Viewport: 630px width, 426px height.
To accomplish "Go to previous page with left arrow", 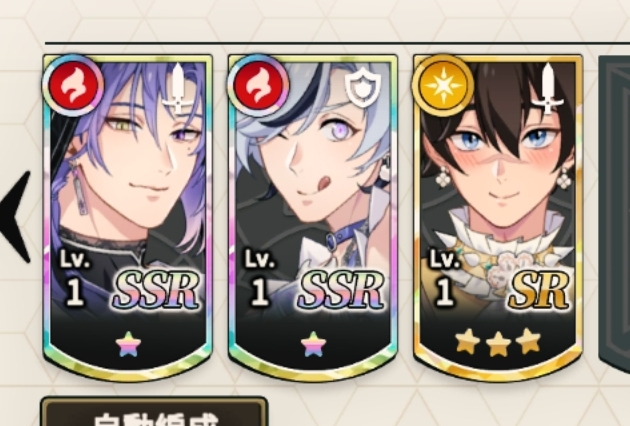I will click(16, 217).
